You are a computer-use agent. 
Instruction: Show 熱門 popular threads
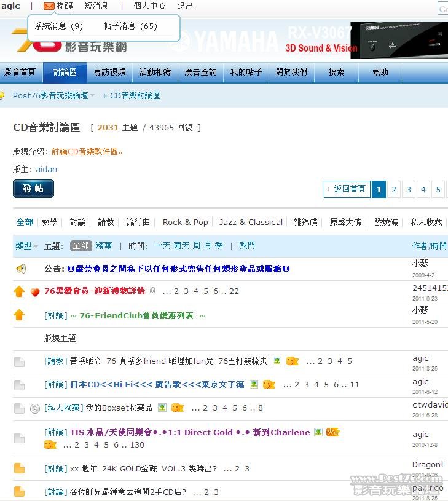pos(247,245)
